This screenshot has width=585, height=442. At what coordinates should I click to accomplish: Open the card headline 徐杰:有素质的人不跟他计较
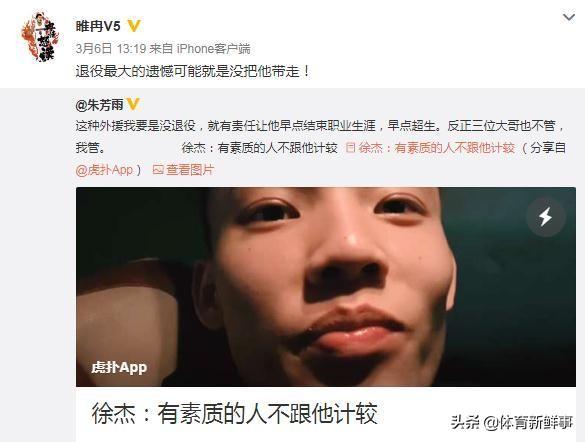235,413
